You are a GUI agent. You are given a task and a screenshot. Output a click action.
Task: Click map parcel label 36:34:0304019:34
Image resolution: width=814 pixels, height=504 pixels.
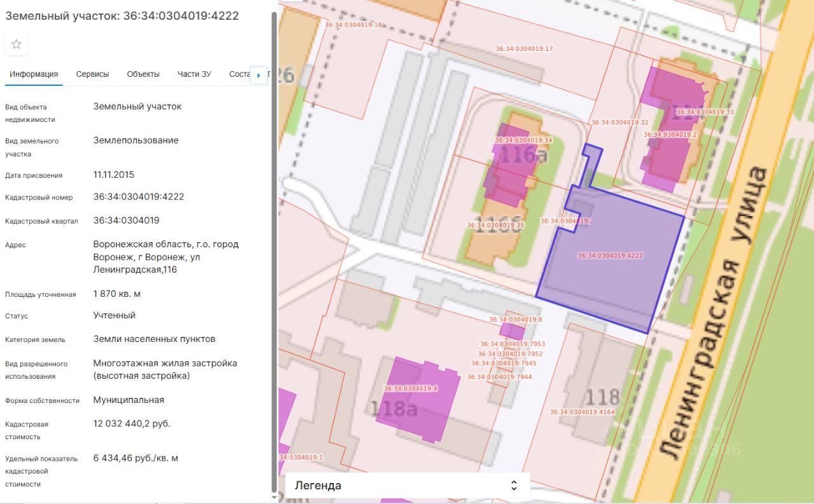[523, 140]
